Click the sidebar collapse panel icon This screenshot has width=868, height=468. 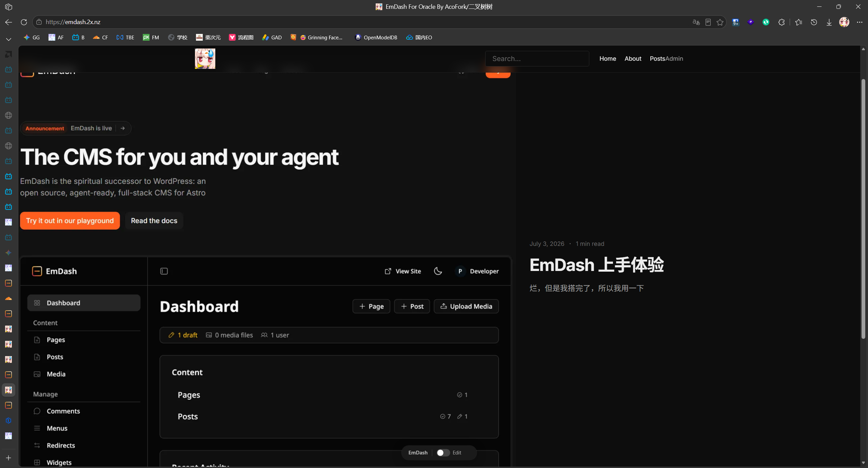[164, 271]
